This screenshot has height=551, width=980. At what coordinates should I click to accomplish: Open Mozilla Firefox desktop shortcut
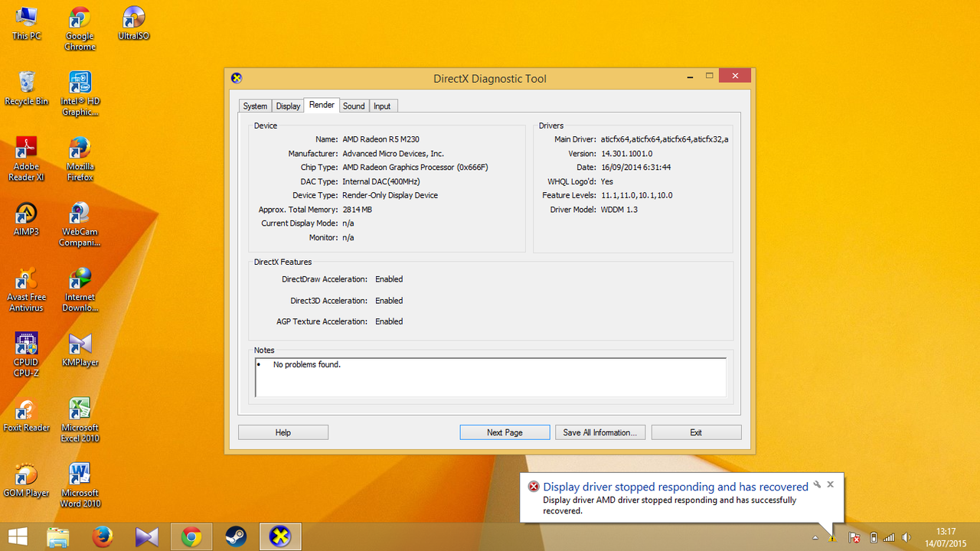[x=80, y=159]
